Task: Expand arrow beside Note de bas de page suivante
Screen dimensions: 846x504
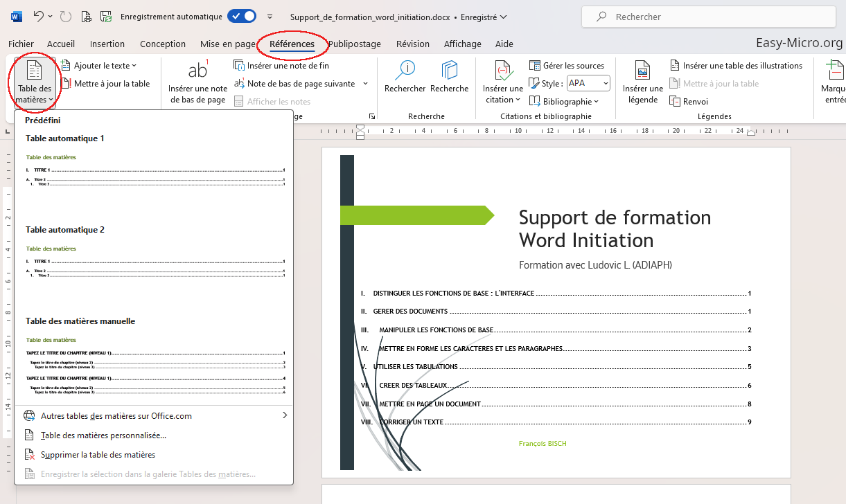Action: point(365,83)
